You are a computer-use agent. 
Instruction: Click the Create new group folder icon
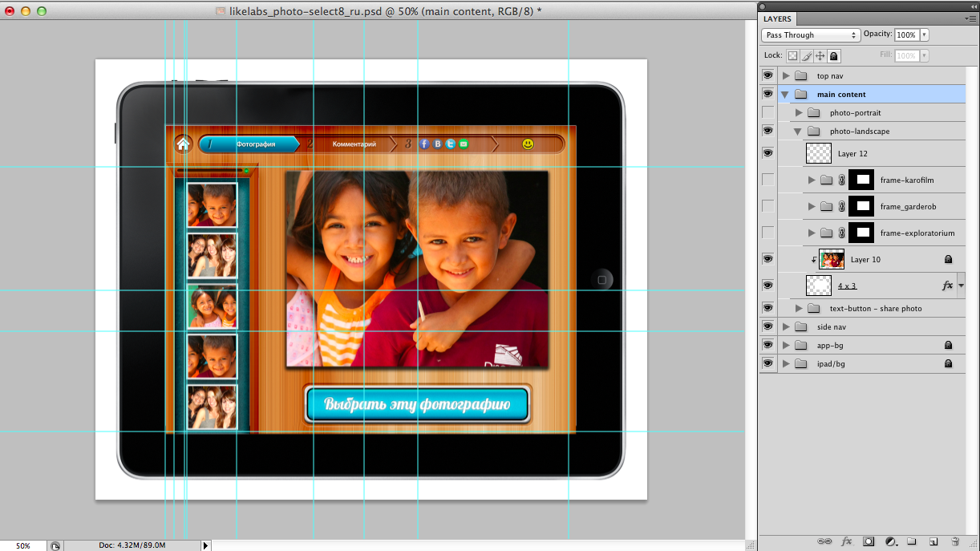coord(913,541)
